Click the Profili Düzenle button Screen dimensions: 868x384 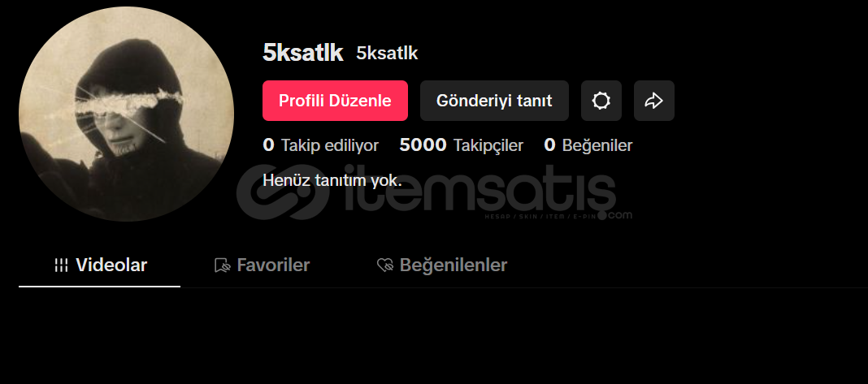click(x=335, y=101)
